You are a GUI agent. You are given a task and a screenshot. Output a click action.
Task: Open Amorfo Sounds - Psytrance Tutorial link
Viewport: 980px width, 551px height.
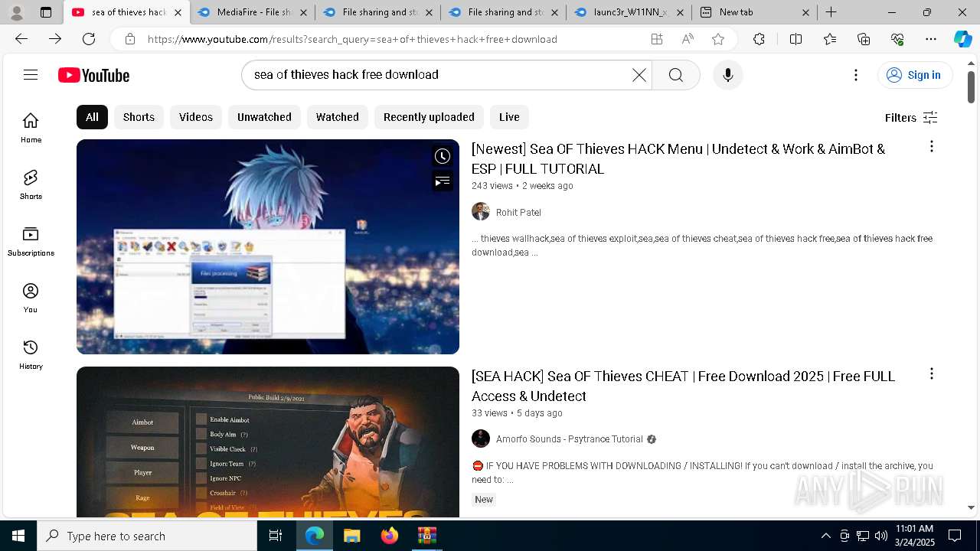click(x=570, y=439)
